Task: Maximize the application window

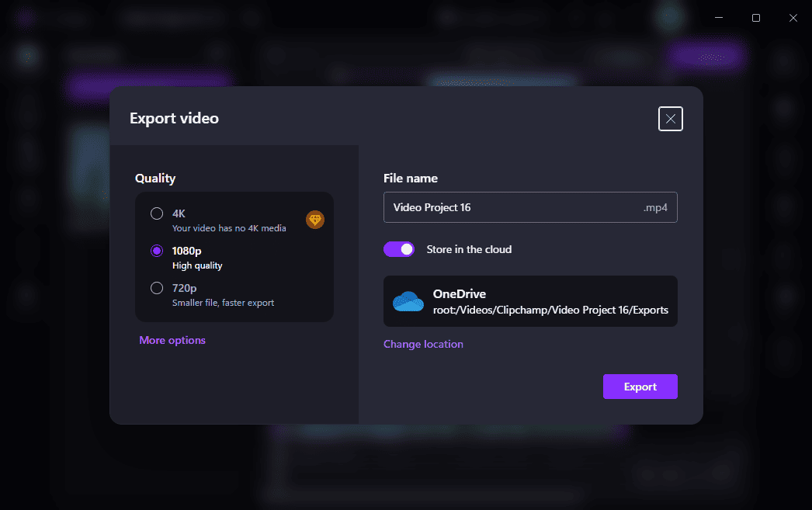Action: click(x=756, y=18)
